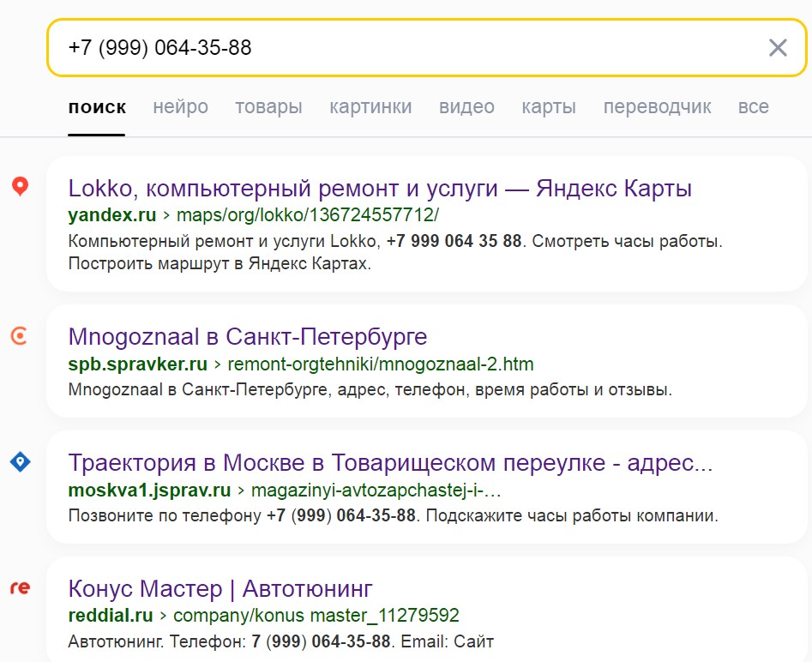Click the blue diamond jsprav favicon
The image size is (812, 662).
[x=21, y=461]
